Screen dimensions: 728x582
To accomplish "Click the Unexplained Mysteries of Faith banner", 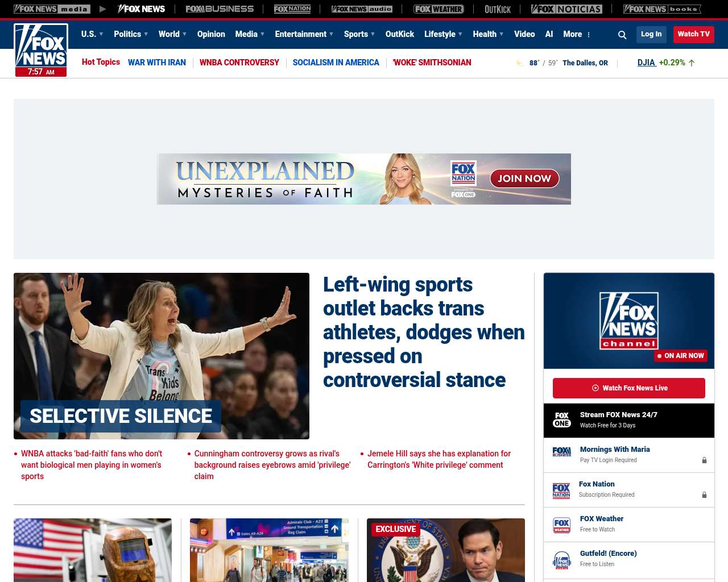I will pos(364,179).
